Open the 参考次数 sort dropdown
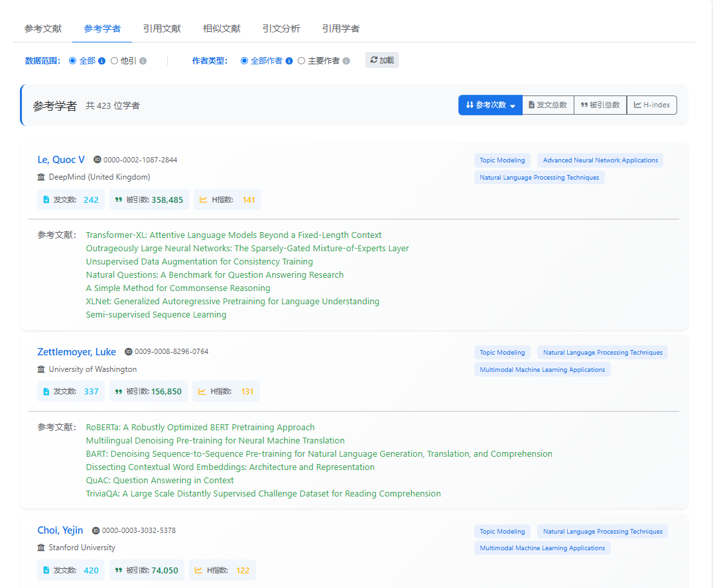 [490, 105]
